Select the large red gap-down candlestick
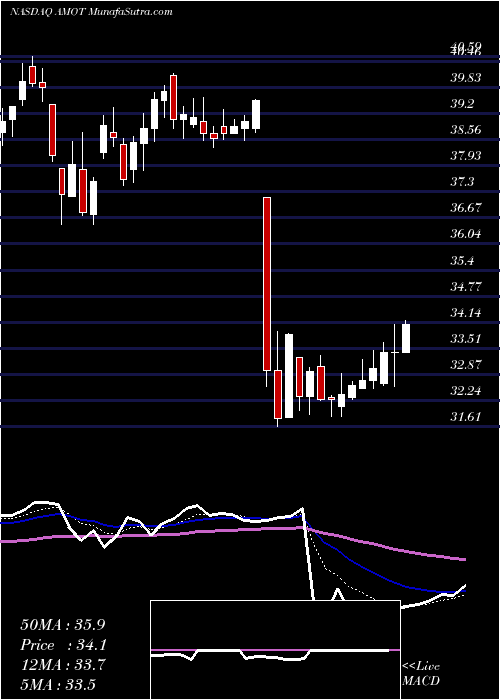This screenshot has width=500, height=700. pos(267,283)
